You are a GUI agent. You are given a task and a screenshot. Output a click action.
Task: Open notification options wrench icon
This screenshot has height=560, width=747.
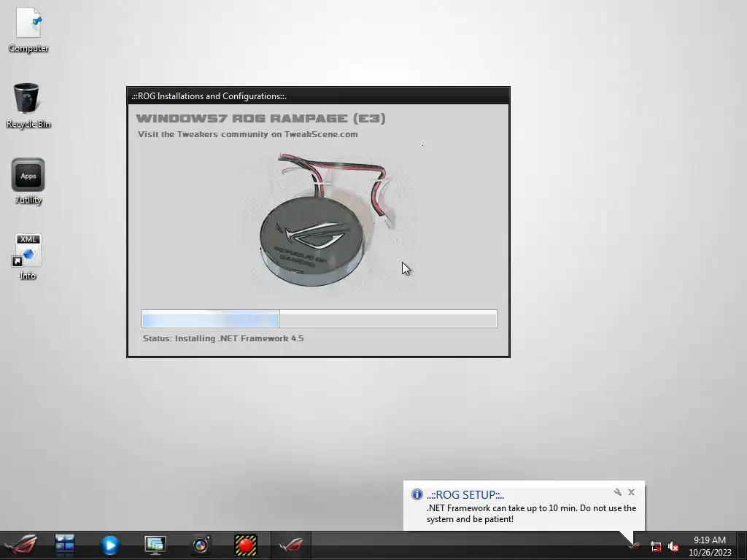tap(617, 492)
